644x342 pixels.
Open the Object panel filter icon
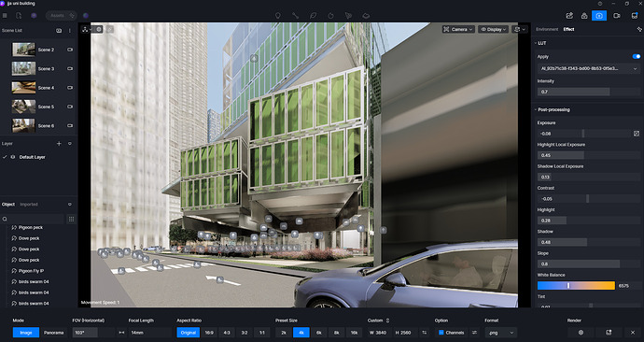[x=70, y=205]
